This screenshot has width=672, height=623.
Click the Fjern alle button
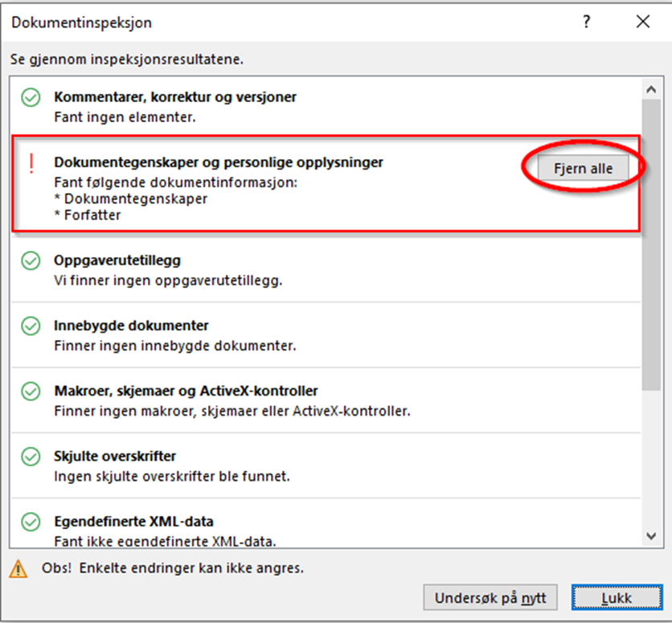point(584,169)
